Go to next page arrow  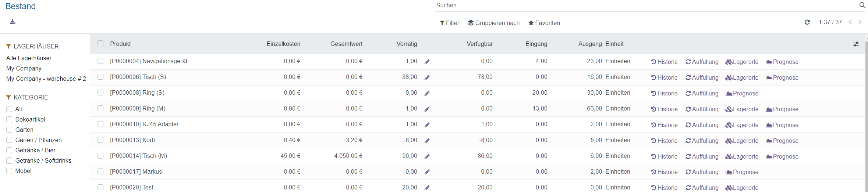pyautogui.click(x=860, y=22)
